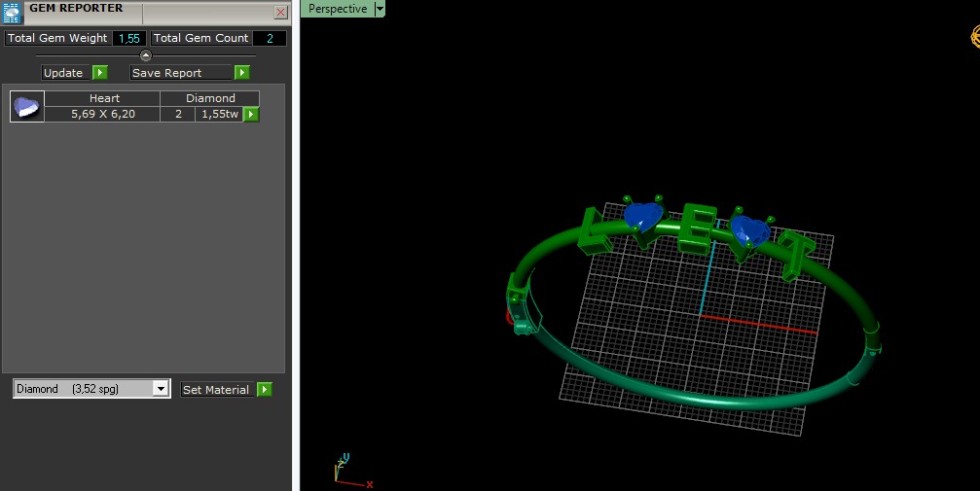This screenshot has height=491, width=980.
Task: Select the Perspective viewport tab
Action: [338, 9]
